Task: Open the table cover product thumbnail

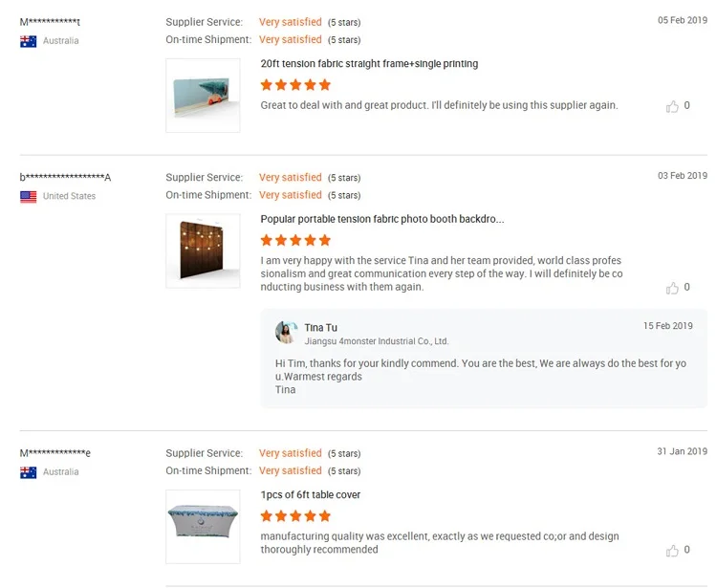Action: coord(203,527)
